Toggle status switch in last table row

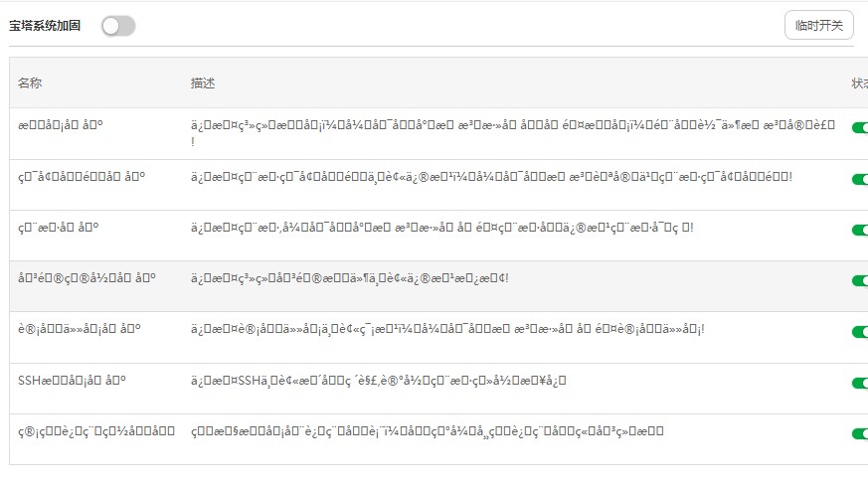(860, 434)
